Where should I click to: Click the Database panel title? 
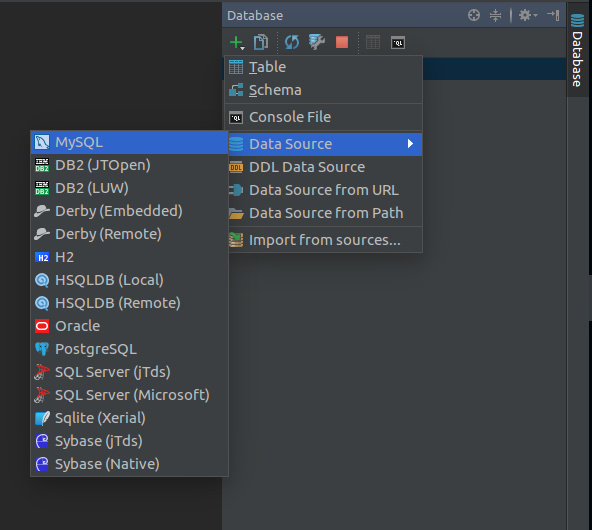[x=255, y=15]
